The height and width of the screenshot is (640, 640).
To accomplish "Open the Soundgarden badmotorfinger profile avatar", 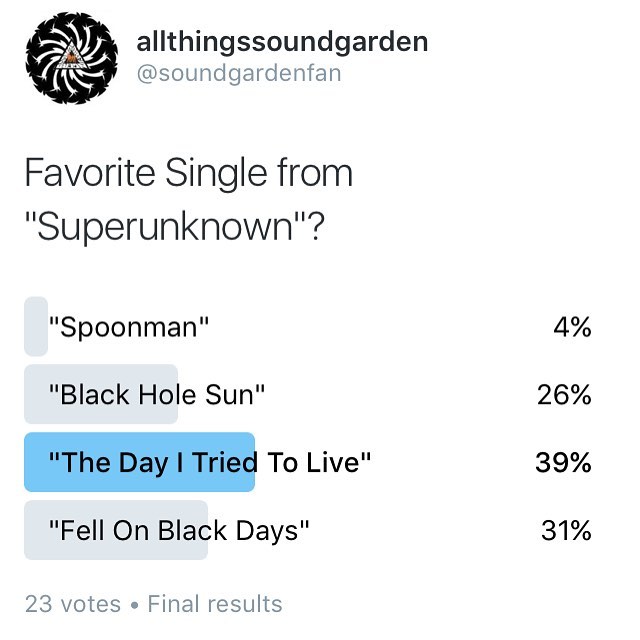I will [x=71, y=58].
